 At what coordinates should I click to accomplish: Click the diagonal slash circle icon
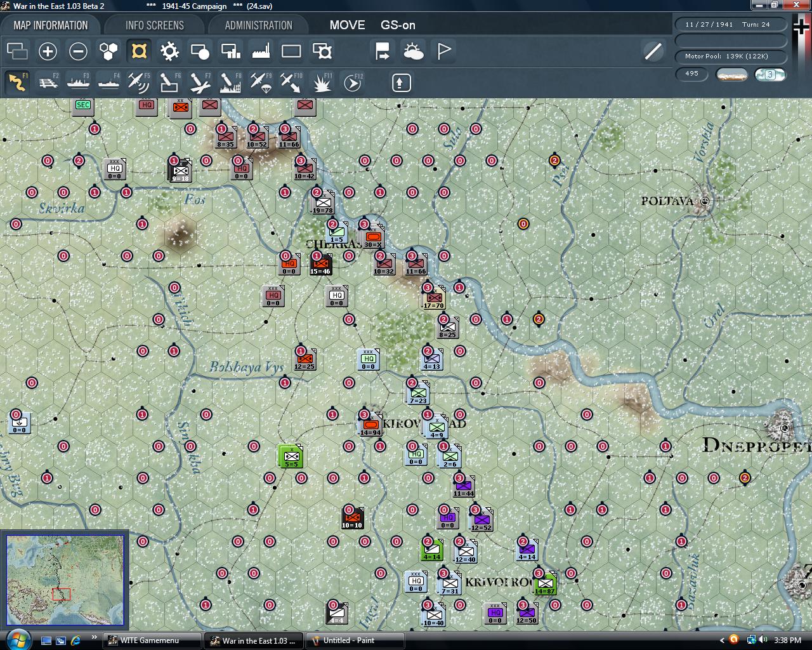coord(653,51)
